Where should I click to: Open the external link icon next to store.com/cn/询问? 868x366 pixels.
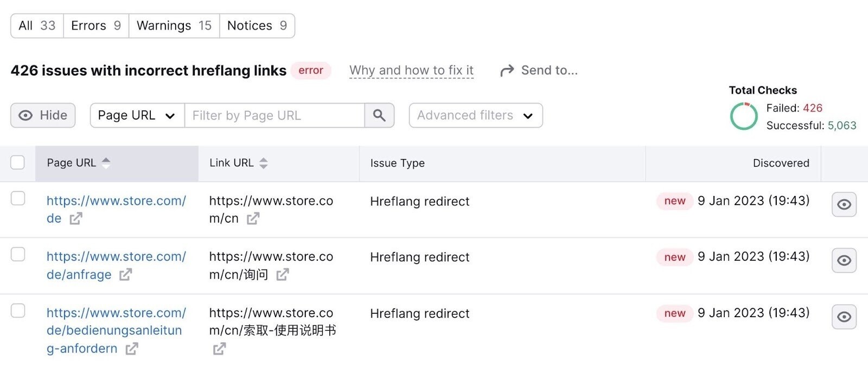(282, 275)
